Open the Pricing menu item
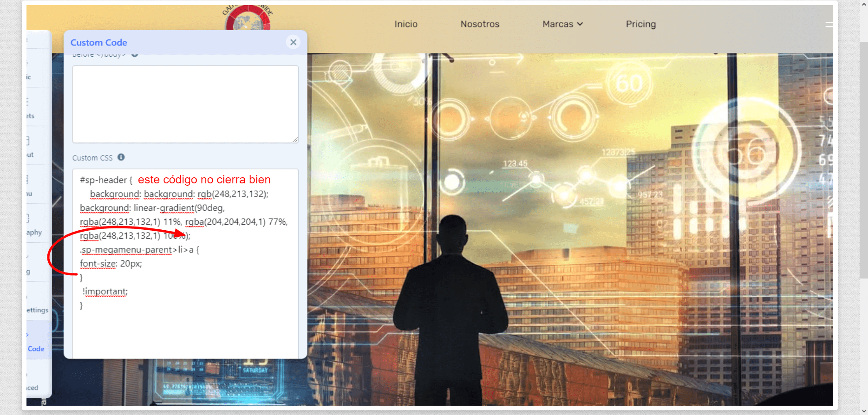Viewport: 868px width, 415px height. click(x=640, y=24)
